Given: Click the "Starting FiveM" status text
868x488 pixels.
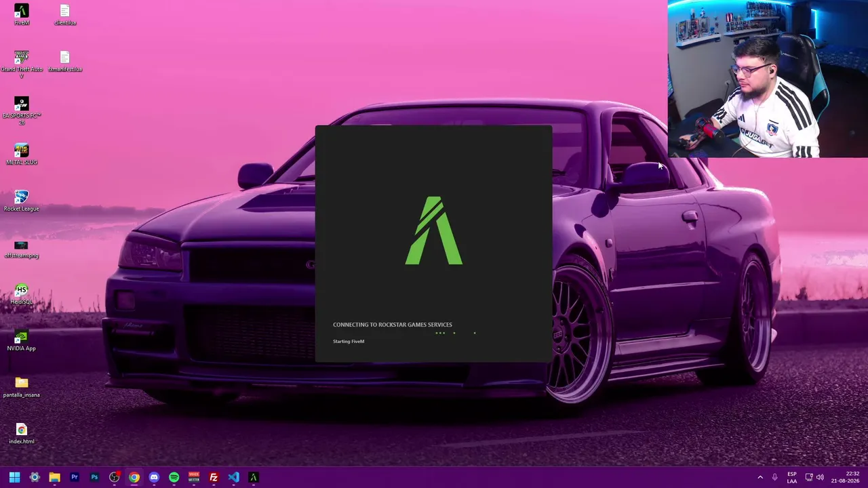Looking at the screenshot, I should [x=349, y=341].
